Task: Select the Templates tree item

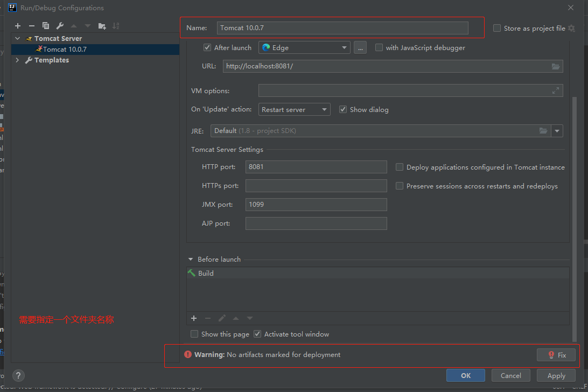Action: (52, 60)
